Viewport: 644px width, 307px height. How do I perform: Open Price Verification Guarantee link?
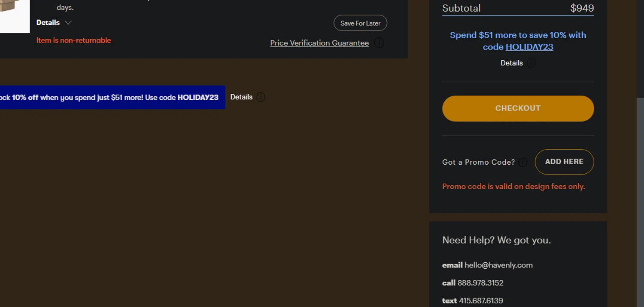[x=319, y=43]
